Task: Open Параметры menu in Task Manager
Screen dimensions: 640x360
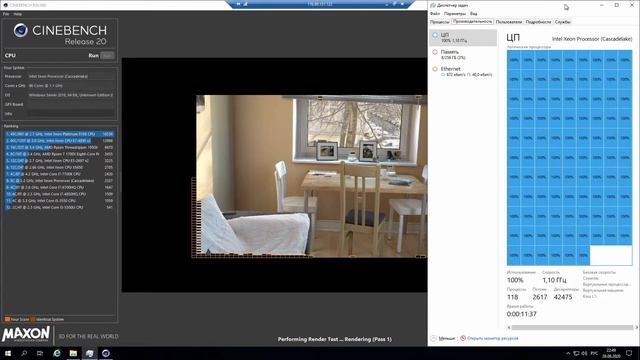Action: 455,13
